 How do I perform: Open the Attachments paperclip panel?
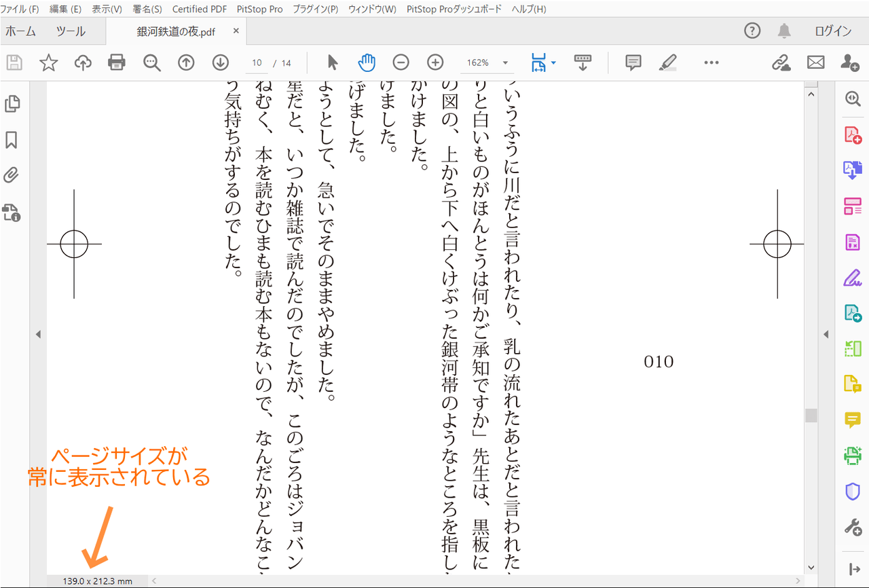12,176
